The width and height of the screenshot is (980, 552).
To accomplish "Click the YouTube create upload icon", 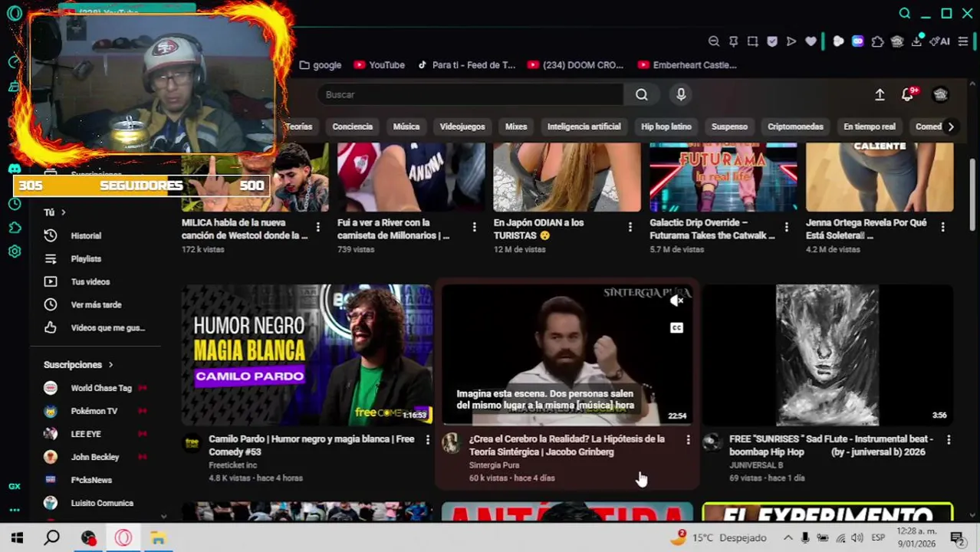I will click(880, 94).
